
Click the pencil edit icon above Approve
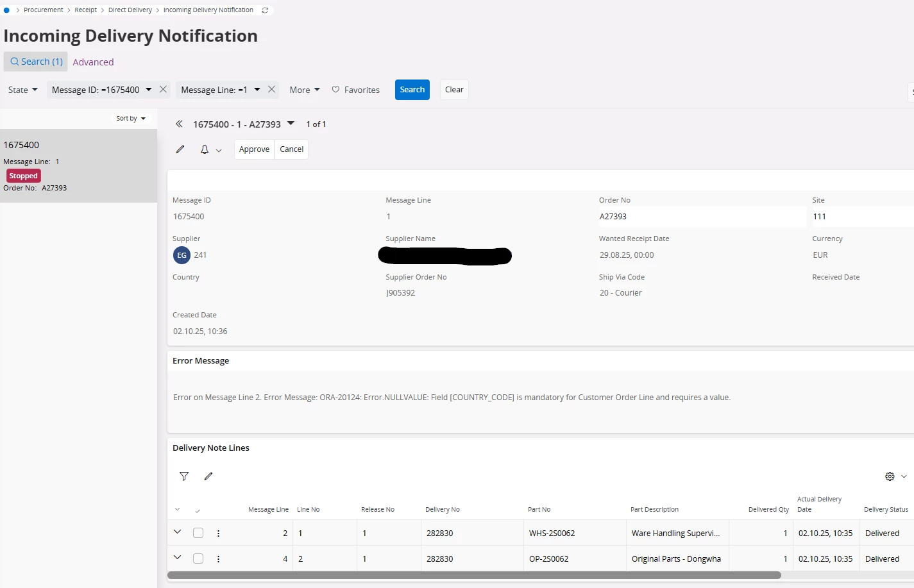180,149
